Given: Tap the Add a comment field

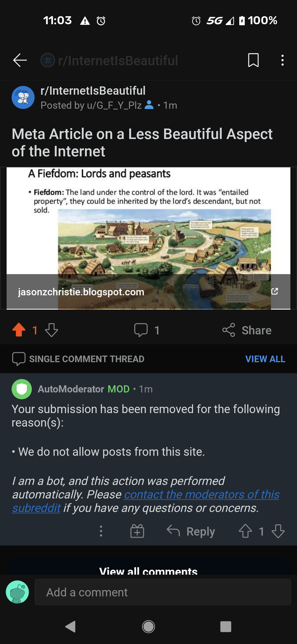Looking at the screenshot, I should click(x=163, y=592).
